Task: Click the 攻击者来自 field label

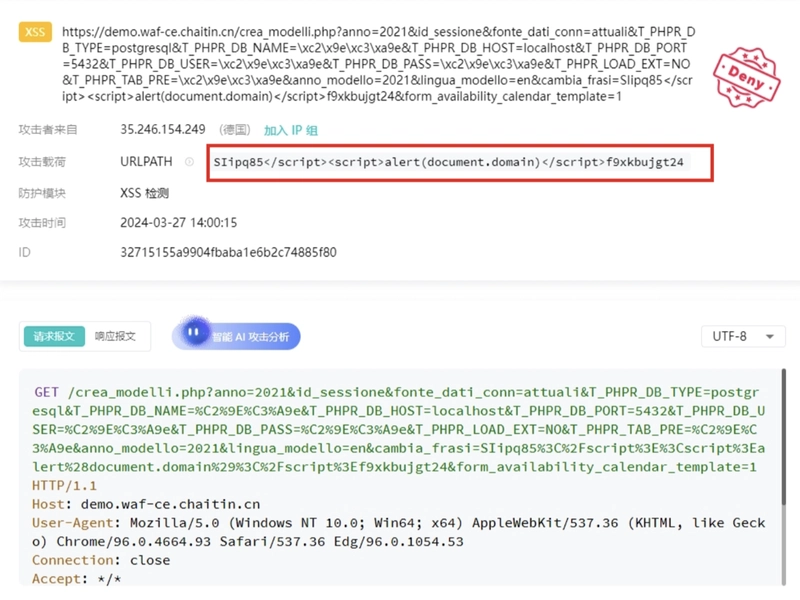Action: [x=48, y=130]
